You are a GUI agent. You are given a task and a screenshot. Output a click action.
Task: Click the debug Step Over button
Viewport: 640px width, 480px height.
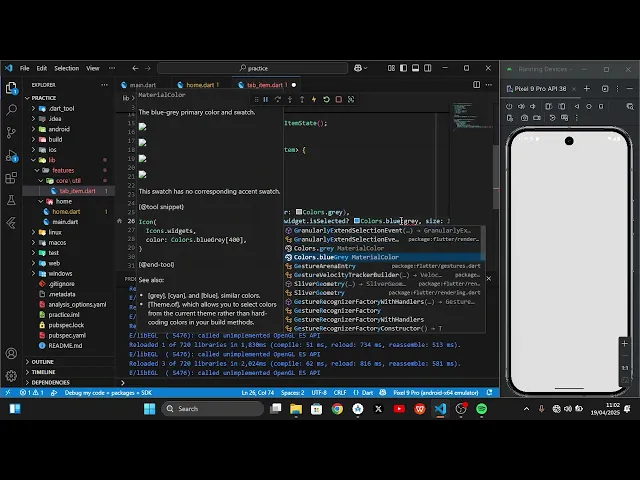(278, 99)
